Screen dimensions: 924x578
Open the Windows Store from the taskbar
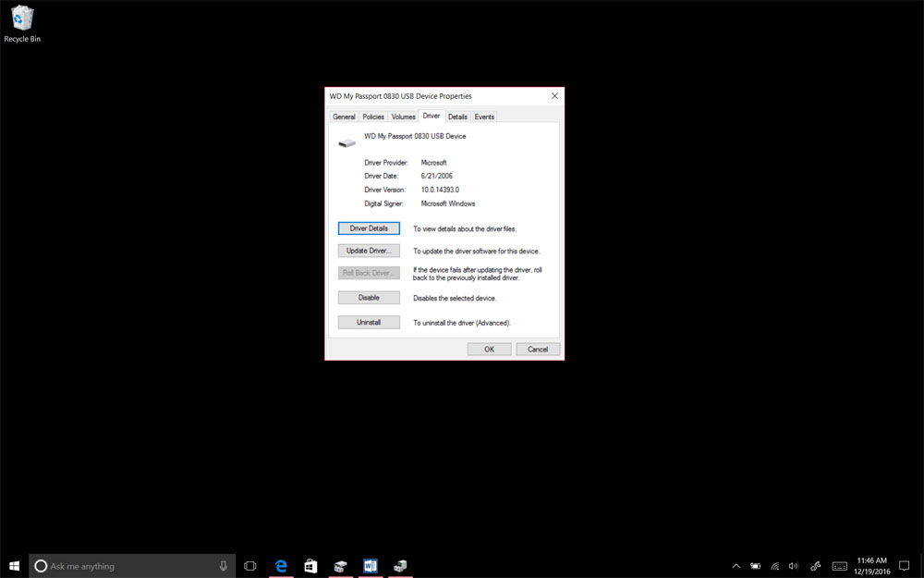click(x=310, y=565)
